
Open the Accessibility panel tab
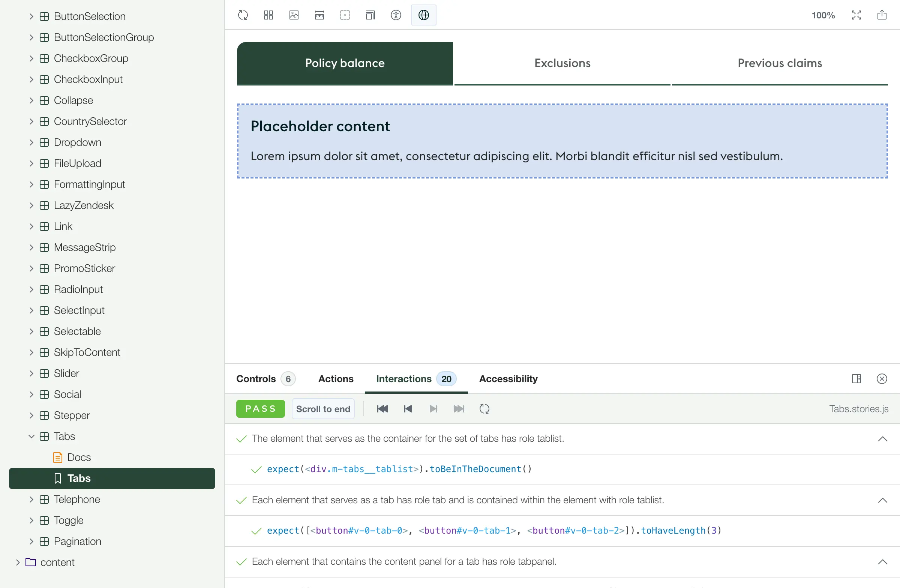[x=508, y=379]
